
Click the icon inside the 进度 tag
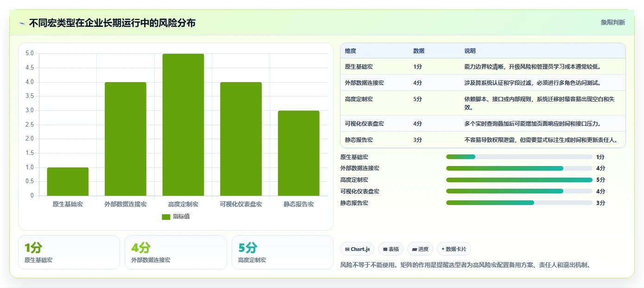tap(414, 250)
